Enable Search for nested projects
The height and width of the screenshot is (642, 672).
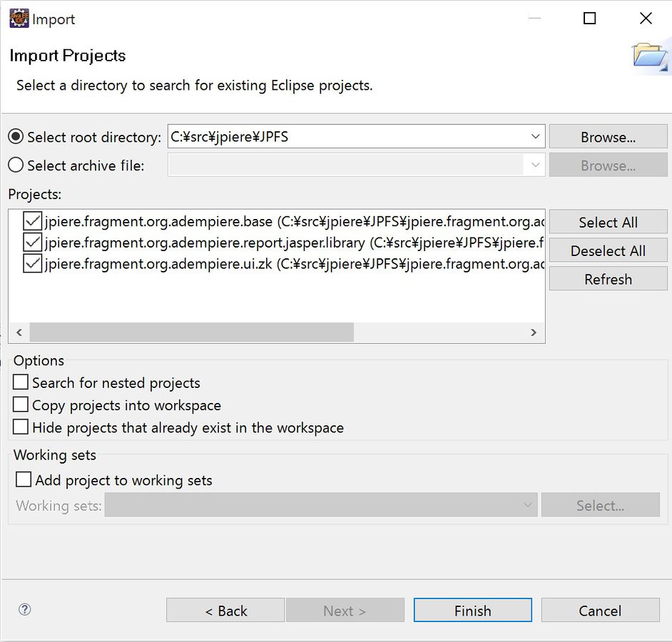click(x=21, y=382)
